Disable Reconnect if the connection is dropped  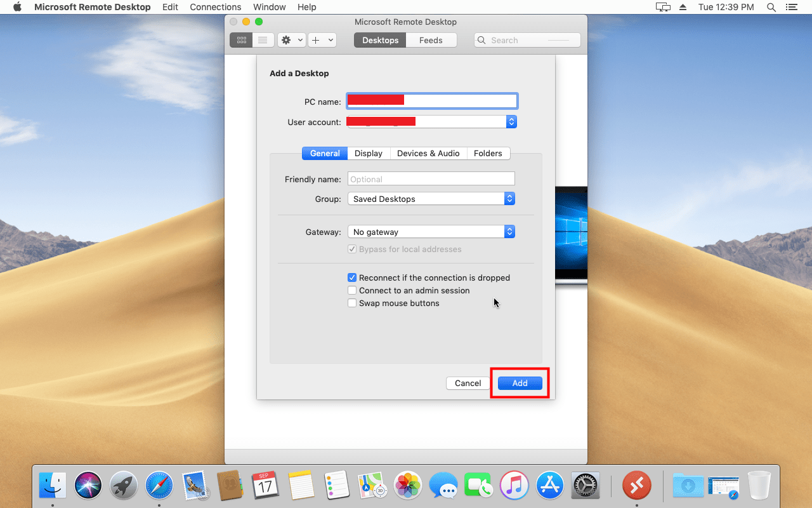(352, 277)
